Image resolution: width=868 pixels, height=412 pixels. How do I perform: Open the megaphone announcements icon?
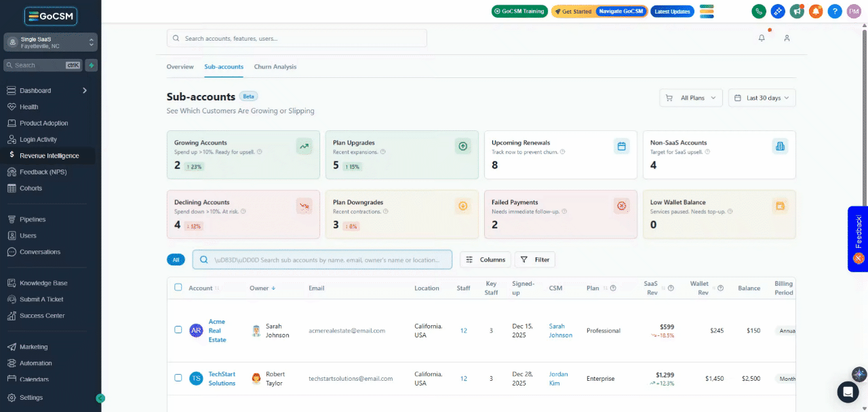797,12
